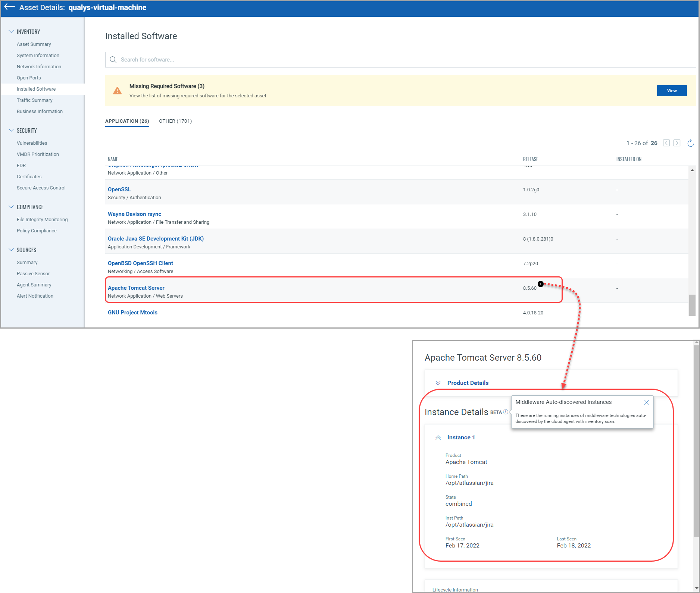Open Certificates in sidebar
This screenshot has width=700, height=593.
tap(29, 176)
